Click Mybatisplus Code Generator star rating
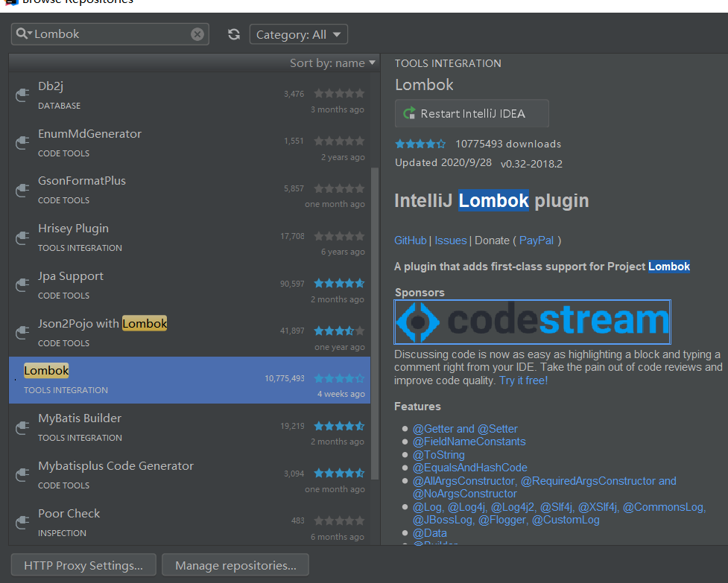Screen dimensions: 728x583 click(339, 473)
